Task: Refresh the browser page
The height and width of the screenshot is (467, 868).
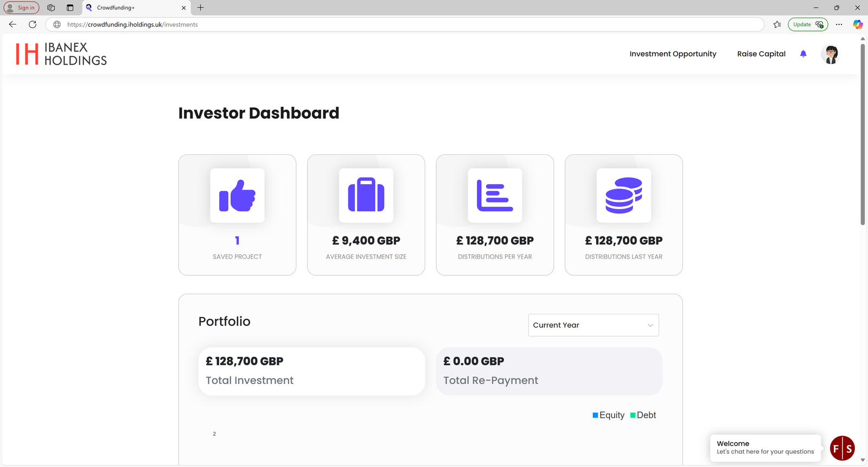Action: tap(33, 24)
